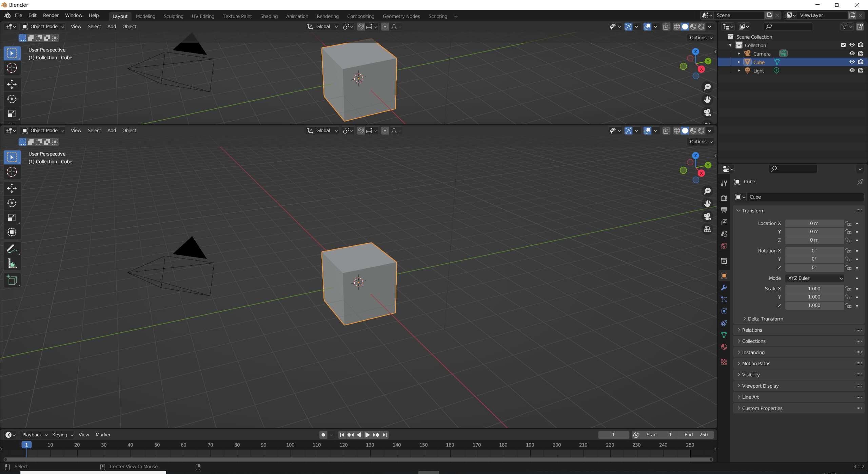Open the World properties tab

[x=724, y=246]
